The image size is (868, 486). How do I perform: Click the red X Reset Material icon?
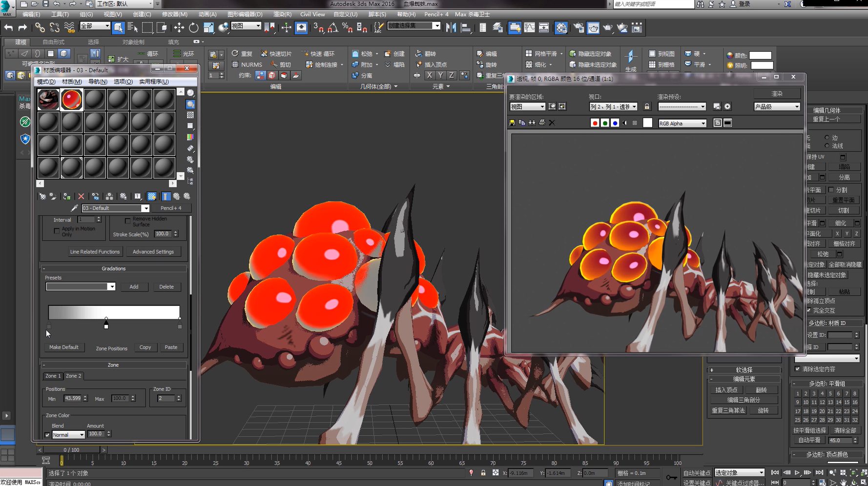click(81, 197)
